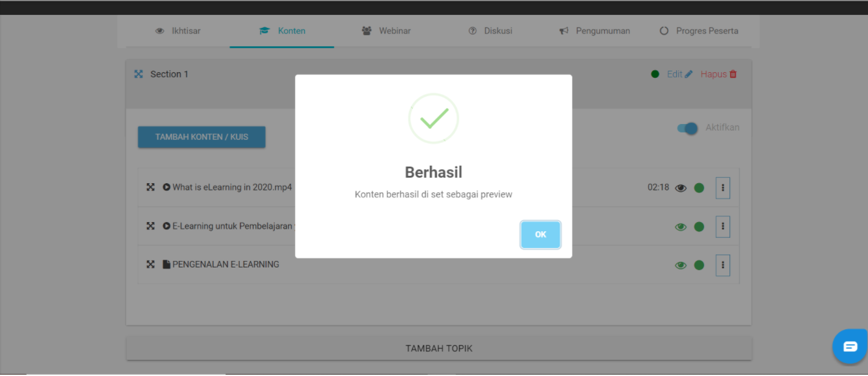Toggle the preview eye on PENGENALAN E-LEARNING
This screenshot has height=376, width=868.
tap(681, 265)
